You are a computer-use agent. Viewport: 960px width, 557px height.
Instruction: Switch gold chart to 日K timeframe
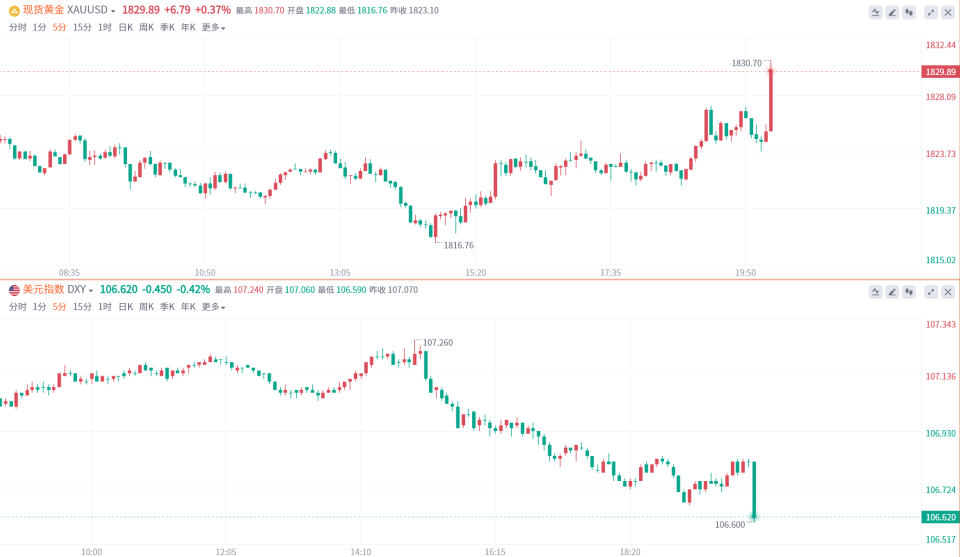(126, 28)
